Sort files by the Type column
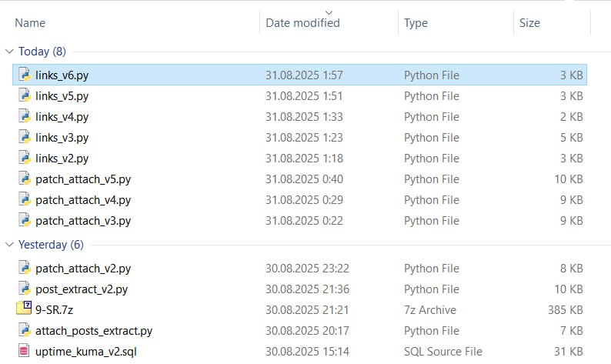 (x=416, y=23)
